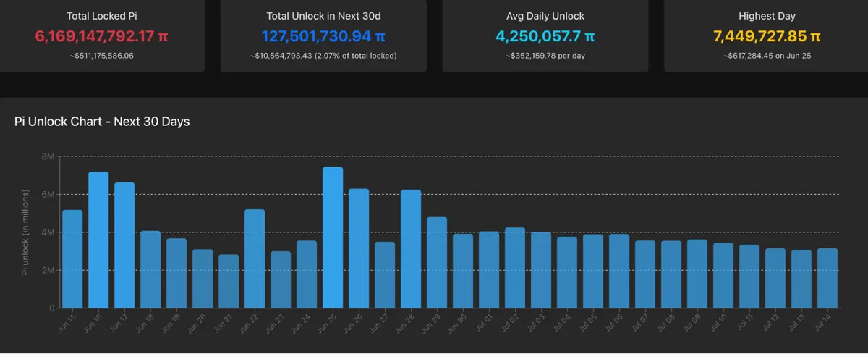Click the Jun 24 bar
868x354 pixels.
(307, 274)
